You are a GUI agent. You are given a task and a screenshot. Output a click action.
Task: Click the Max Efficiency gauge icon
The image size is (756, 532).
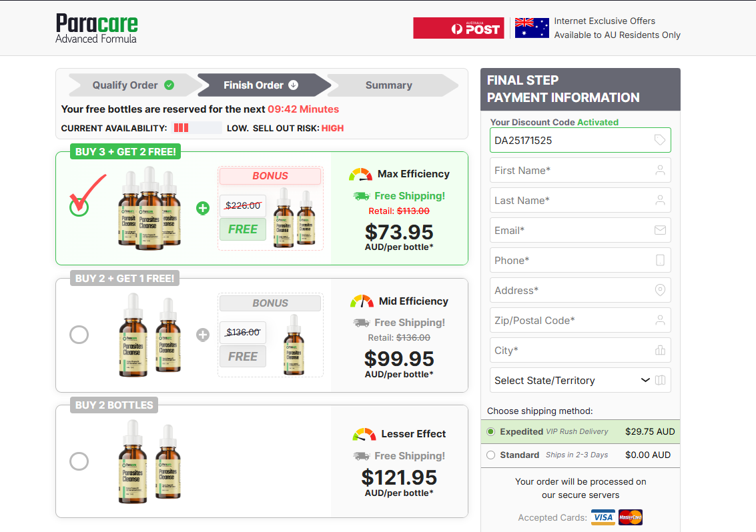361,174
